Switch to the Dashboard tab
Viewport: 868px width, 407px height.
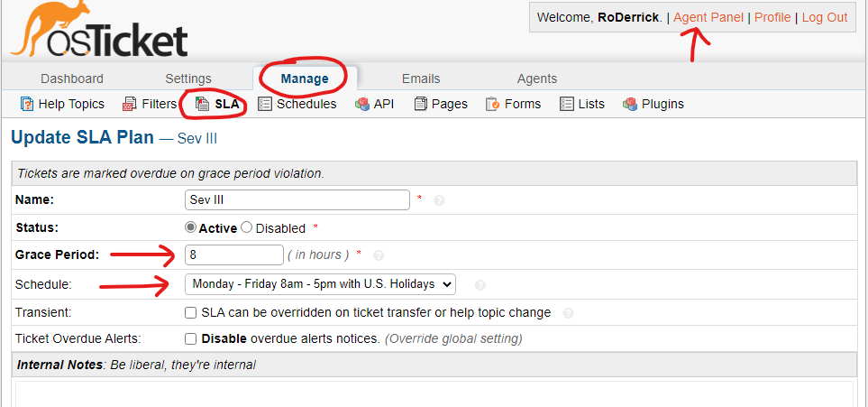(72, 79)
